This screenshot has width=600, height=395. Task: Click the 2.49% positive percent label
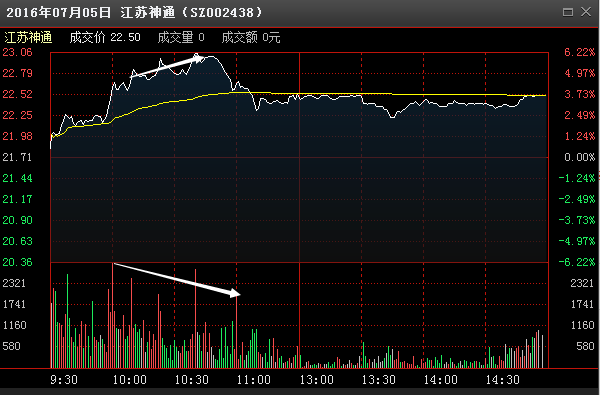pyautogui.click(x=580, y=115)
